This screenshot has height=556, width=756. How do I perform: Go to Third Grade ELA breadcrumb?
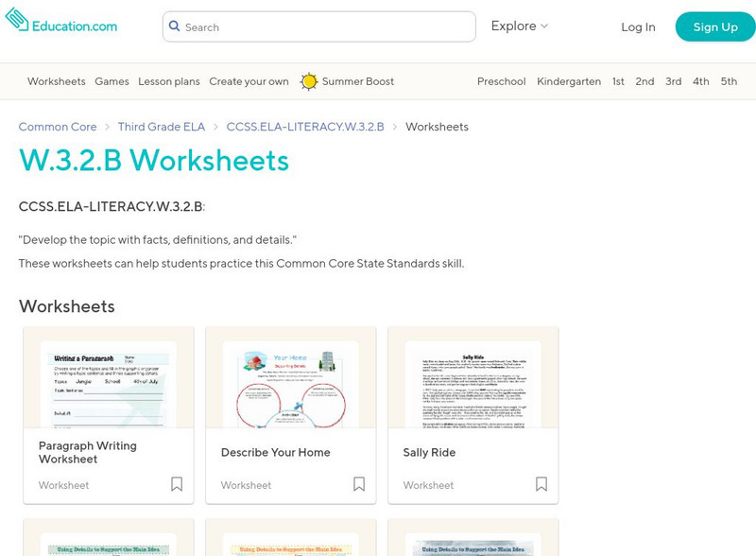[162, 127]
